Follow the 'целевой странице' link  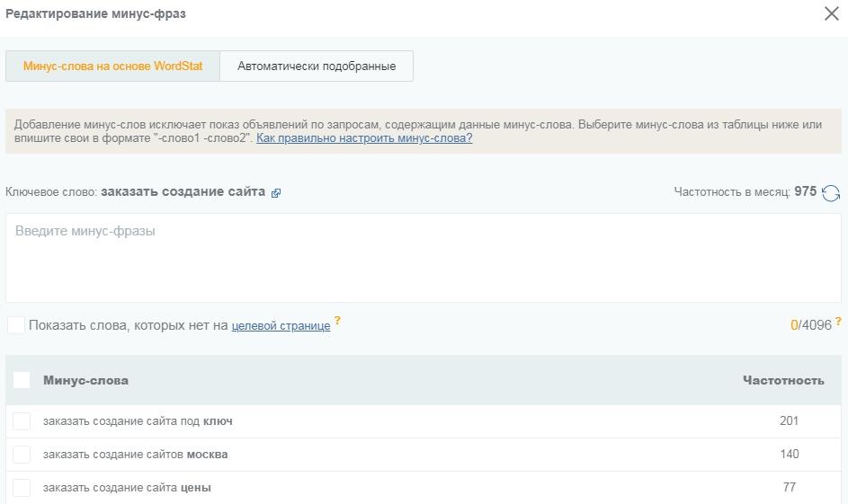click(x=281, y=326)
